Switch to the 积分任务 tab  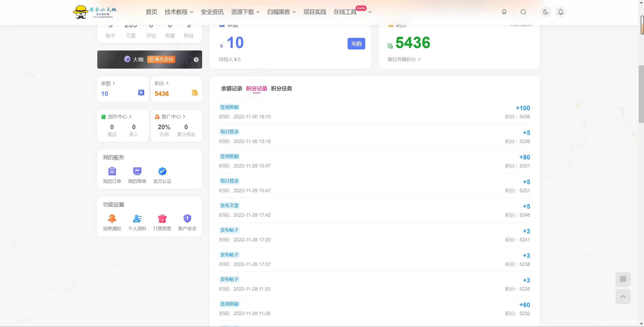281,89
